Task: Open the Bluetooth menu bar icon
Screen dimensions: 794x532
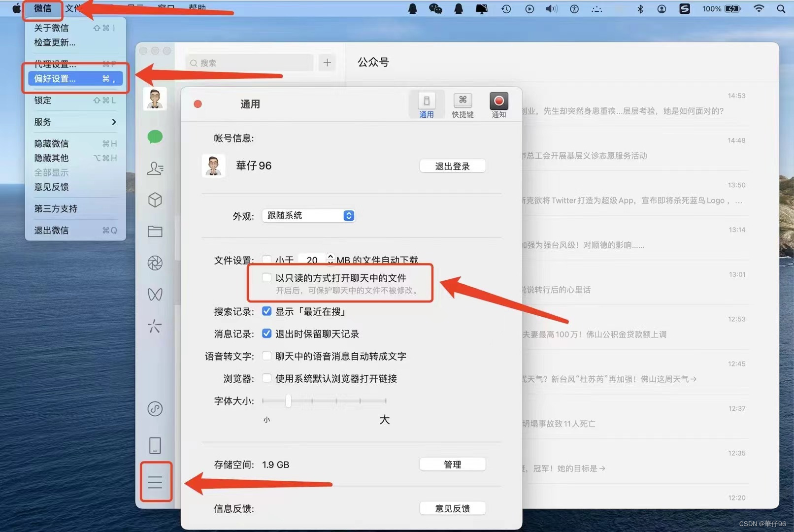Action: coord(640,8)
